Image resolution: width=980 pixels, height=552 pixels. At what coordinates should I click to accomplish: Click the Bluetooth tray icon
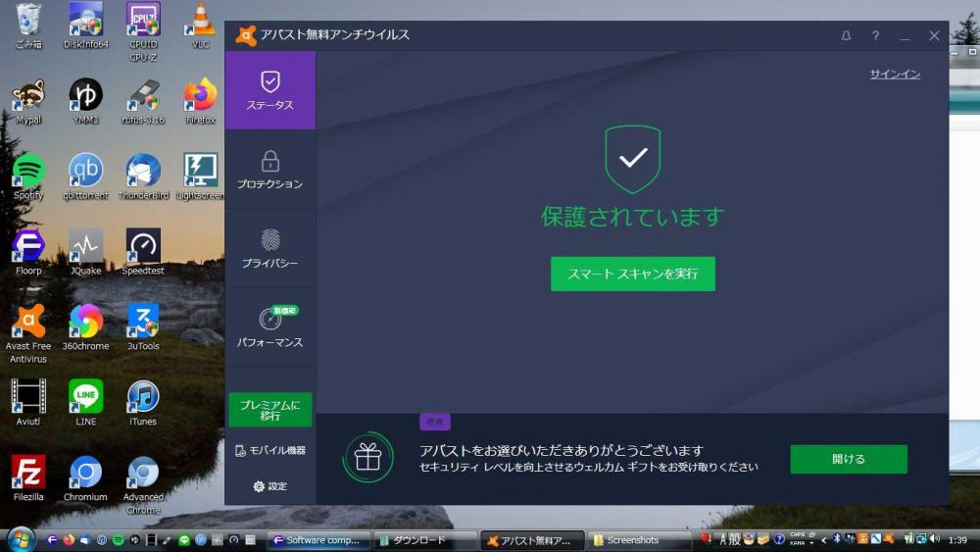[x=838, y=539]
